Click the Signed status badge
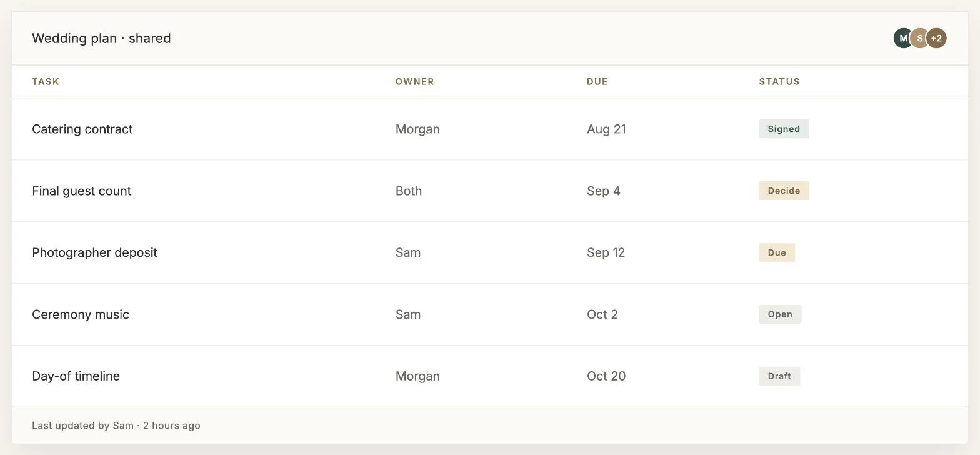980x455 pixels. [784, 129]
